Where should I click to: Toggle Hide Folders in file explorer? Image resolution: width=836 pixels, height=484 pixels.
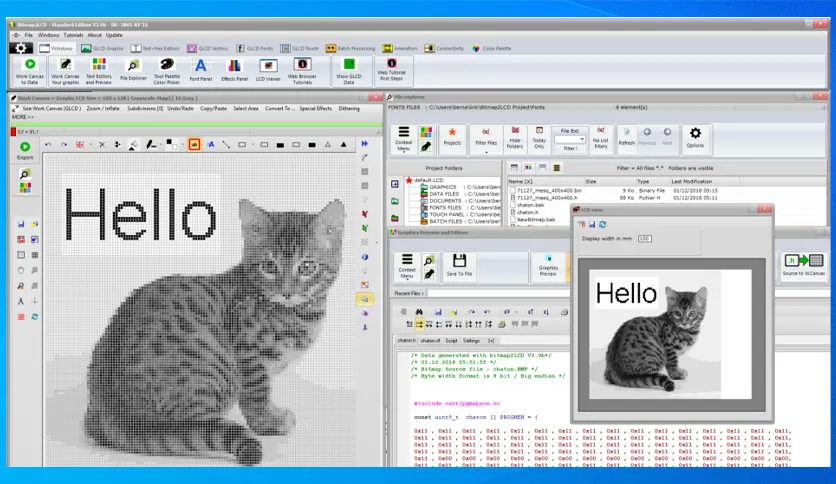pos(515,138)
